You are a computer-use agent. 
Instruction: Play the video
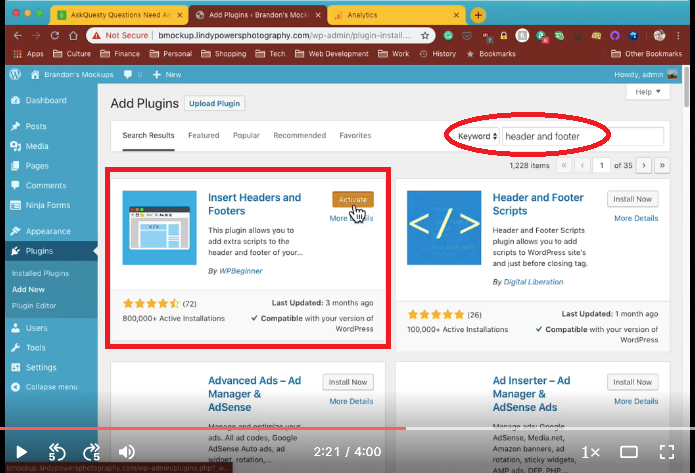(x=21, y=452)
